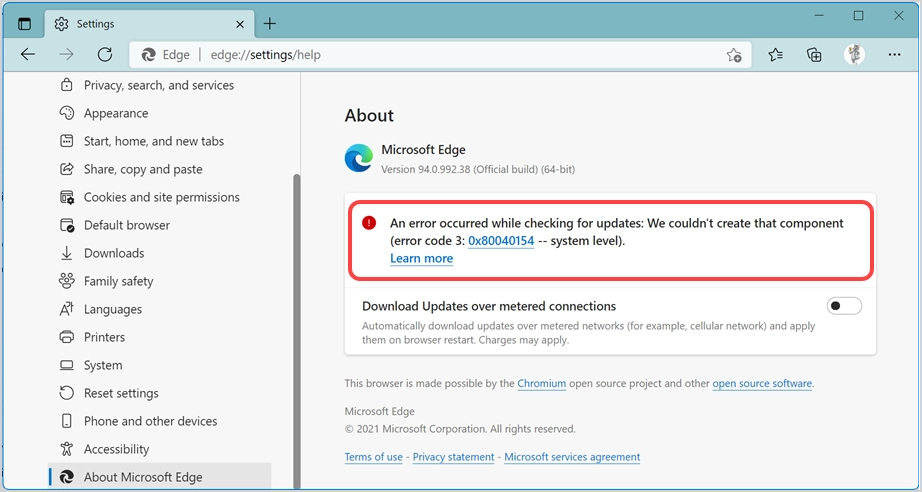Toggle Download Updates over metered connections
922x492 pixels.
click(844, 306)
